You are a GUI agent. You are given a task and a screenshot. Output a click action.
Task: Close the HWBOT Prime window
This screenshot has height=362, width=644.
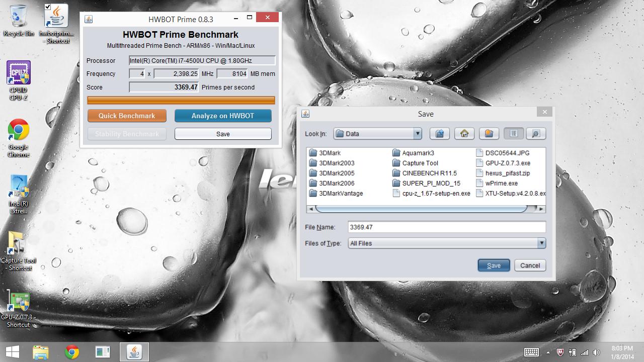tap(267, 18)
